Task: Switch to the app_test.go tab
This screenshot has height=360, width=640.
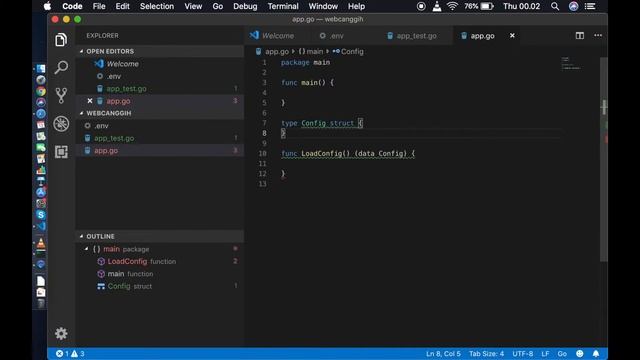Action: point(415,36)
